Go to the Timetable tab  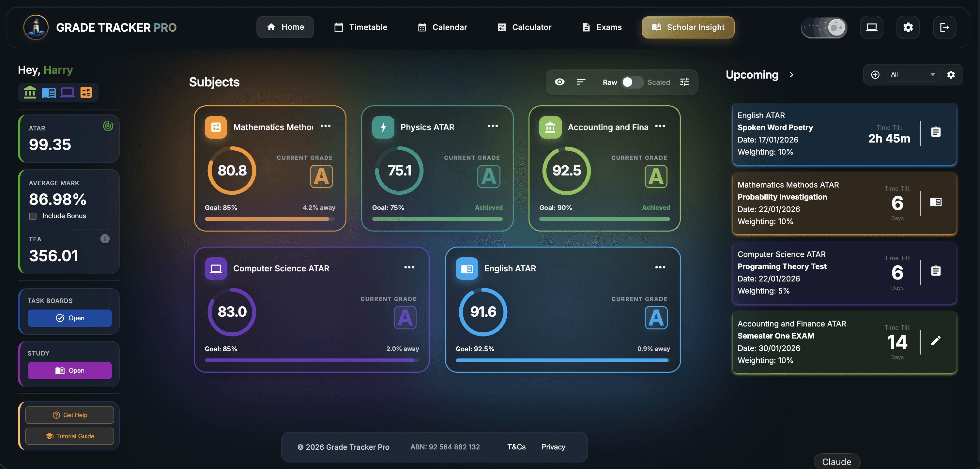click(x=361, y=27)
